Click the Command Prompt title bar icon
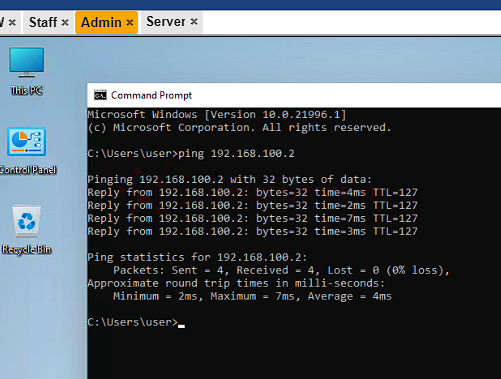This screenshot has height=379, width=501. [x=100, y=95]
